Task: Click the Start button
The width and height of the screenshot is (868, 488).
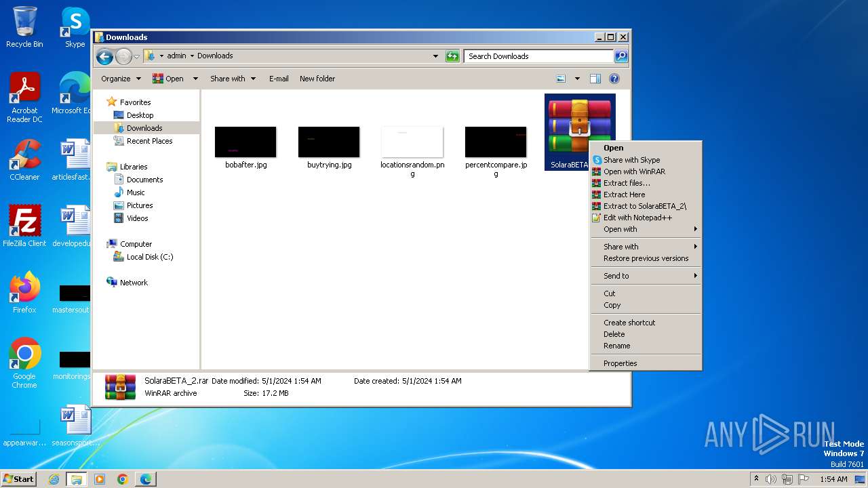Action: coord(19,479)
